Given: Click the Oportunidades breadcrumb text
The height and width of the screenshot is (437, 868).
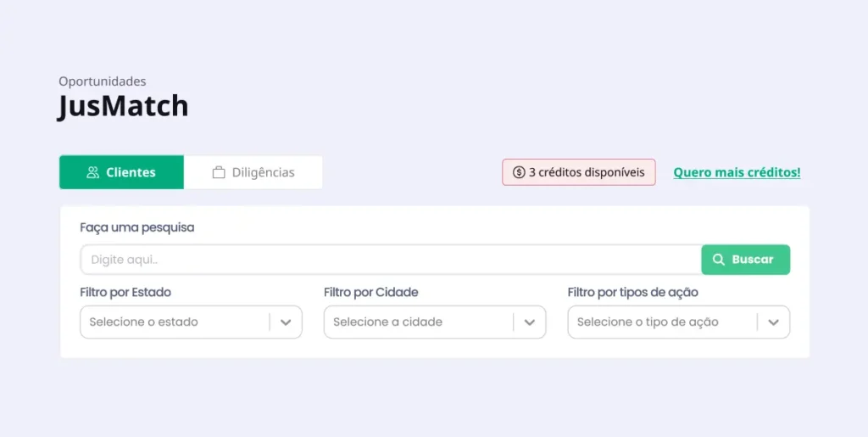Looking at the screenshot, I should click(x=103, y=81).
